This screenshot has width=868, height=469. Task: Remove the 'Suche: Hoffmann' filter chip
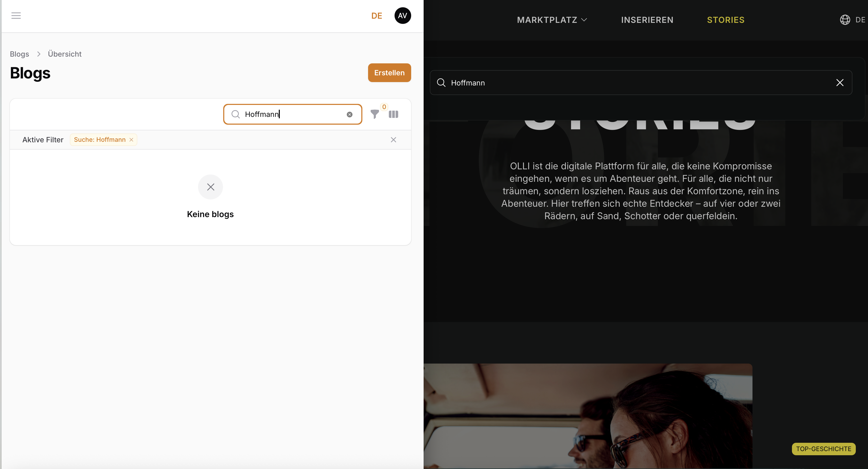point(131,140)
